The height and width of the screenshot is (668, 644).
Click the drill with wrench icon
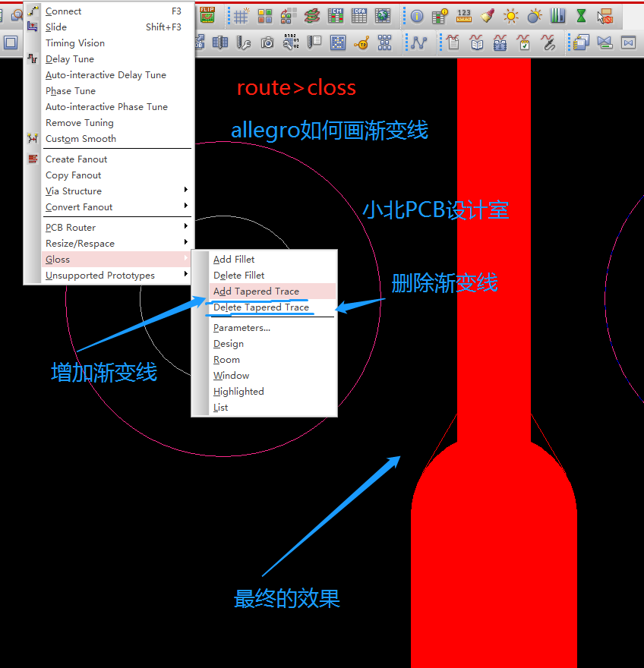point(244,43)
